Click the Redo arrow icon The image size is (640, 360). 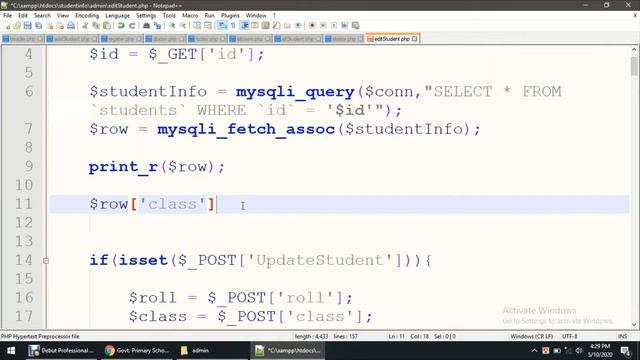pyautogui.click(x=132, y=26)
